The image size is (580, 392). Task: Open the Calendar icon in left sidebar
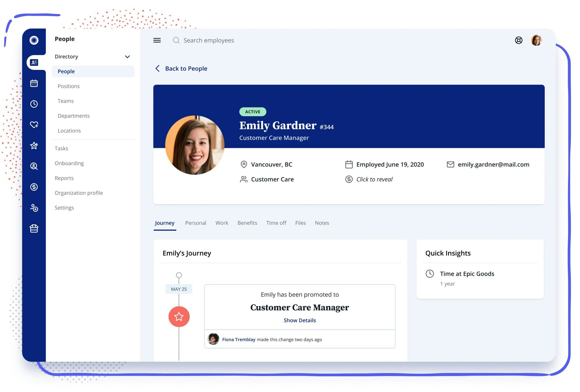pos(34,83)
